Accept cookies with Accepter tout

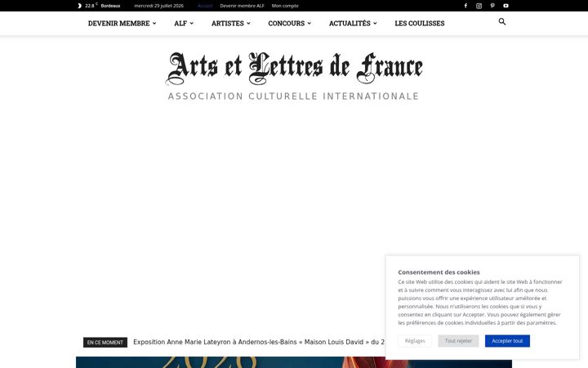pyautogui.click(x=507, y=341)
